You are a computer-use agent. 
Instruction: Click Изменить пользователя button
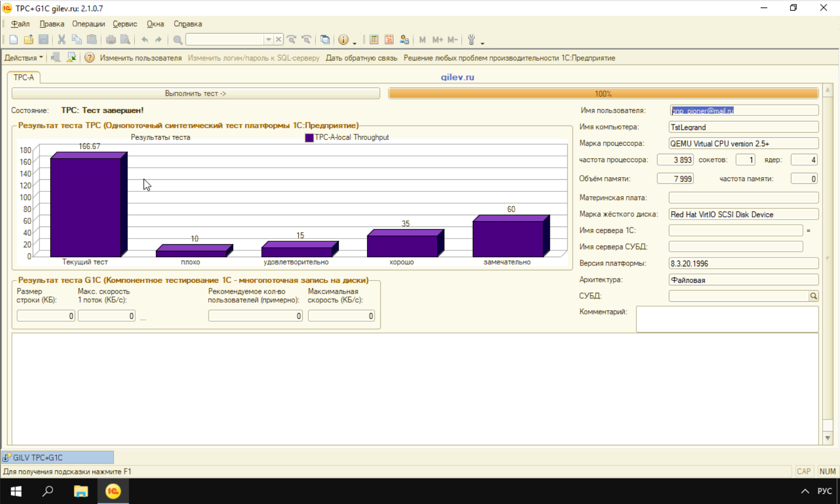[141, 58]
